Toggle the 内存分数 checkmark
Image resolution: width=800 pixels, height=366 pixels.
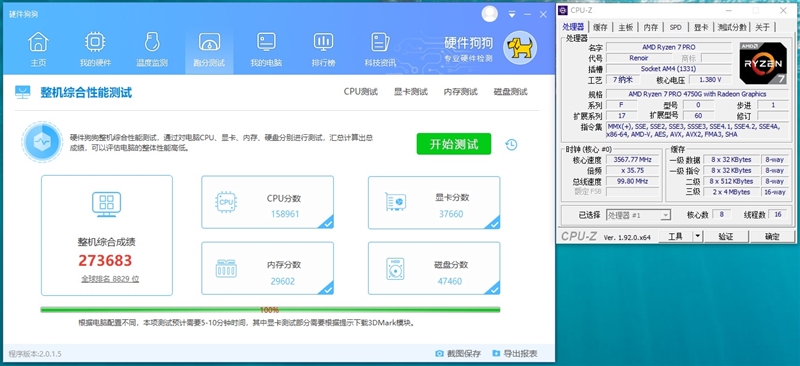pyautogui.click(x=327, y=289)
